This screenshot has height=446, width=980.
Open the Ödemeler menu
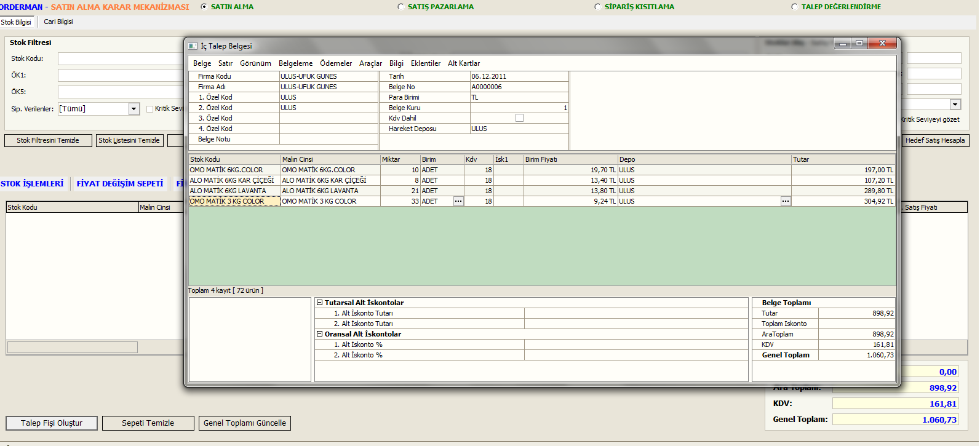336,63
